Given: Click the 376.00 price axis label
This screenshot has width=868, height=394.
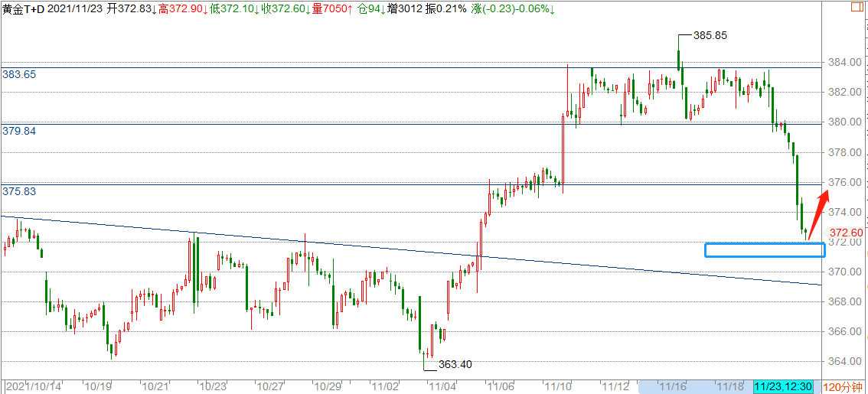Looking at the screenshot, I should click(845, 182).
